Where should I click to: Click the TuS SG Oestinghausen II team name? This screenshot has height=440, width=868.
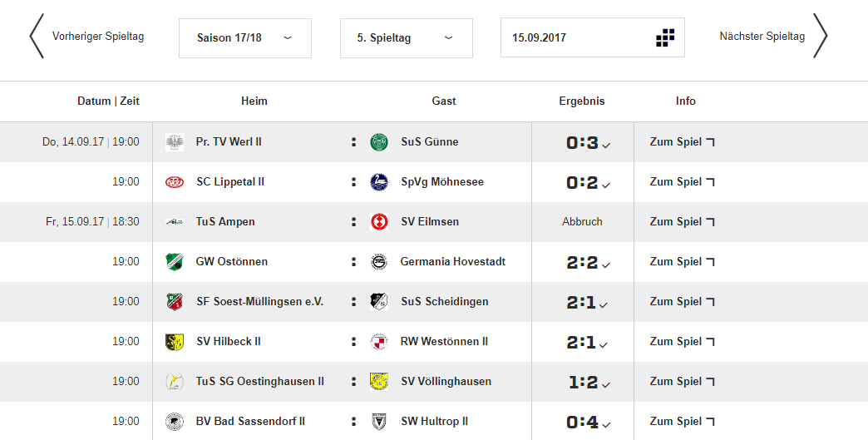pos(260,381)
